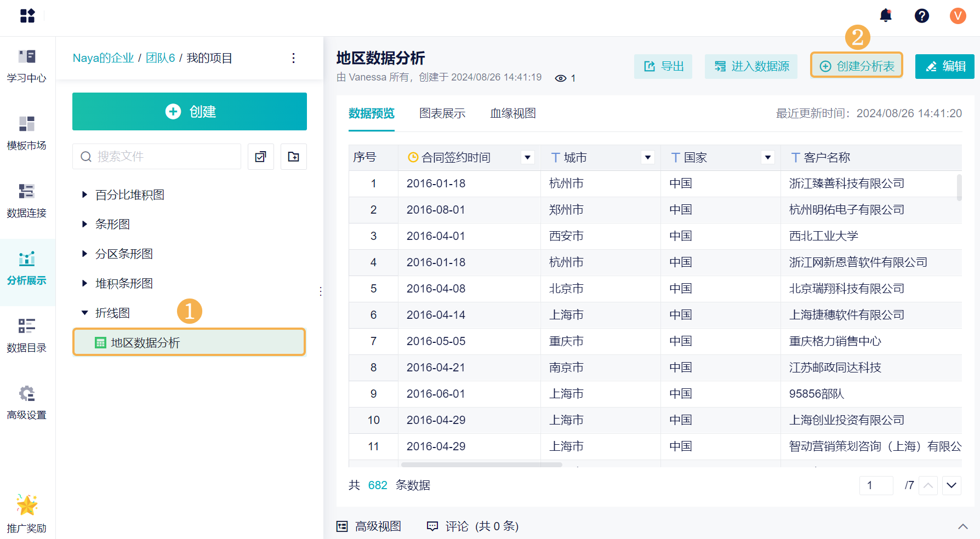Click the text type icon on 城市 column
This screenshot has height=539, width=980.
555,158
